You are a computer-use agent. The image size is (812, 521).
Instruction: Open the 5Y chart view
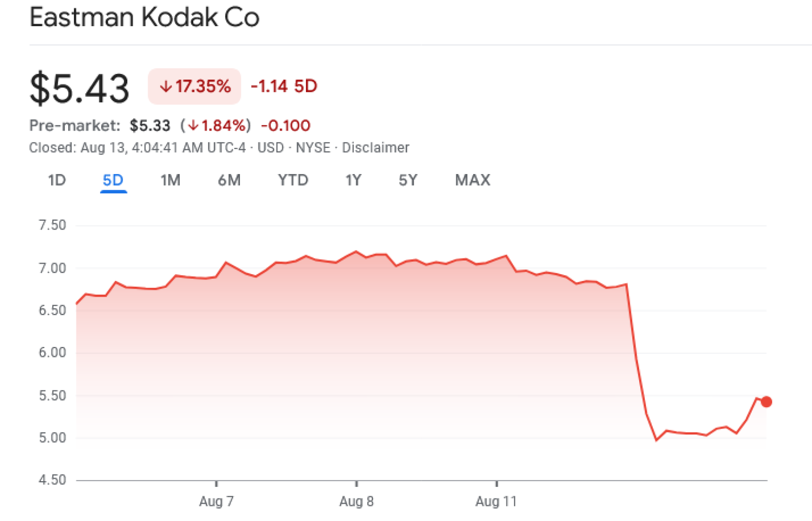coord(408,180)
